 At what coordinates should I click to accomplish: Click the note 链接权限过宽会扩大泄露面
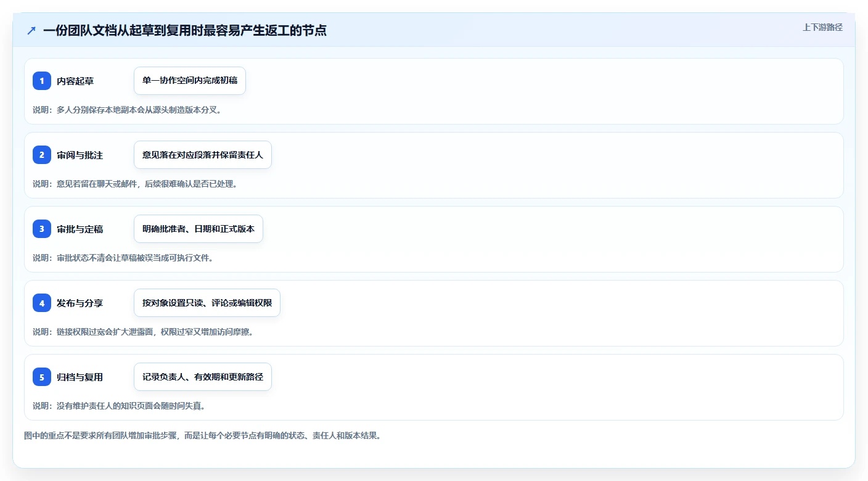coord(143,332)
